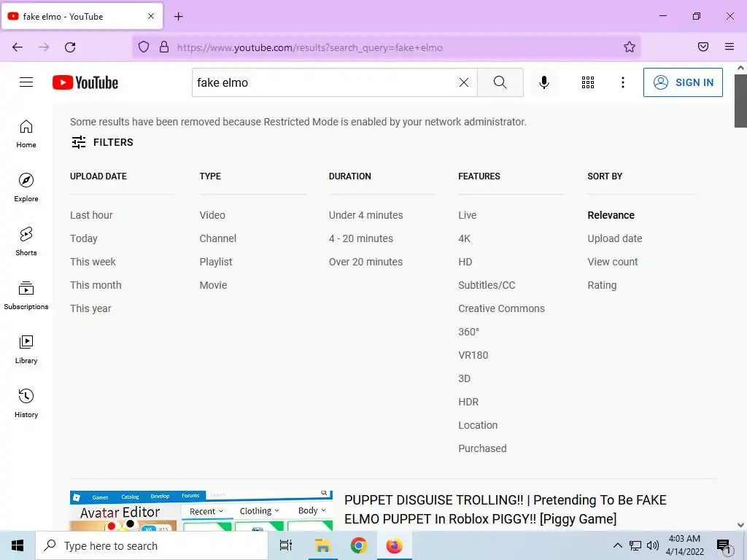Go to Home in sidebar

26,134
